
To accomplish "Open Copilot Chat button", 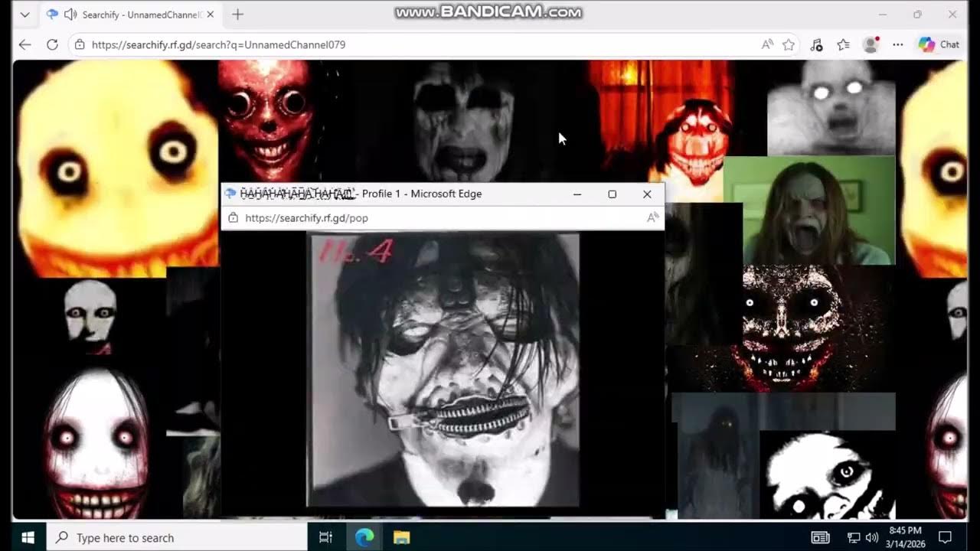I will pyautogui.click(x=939, y=44).
